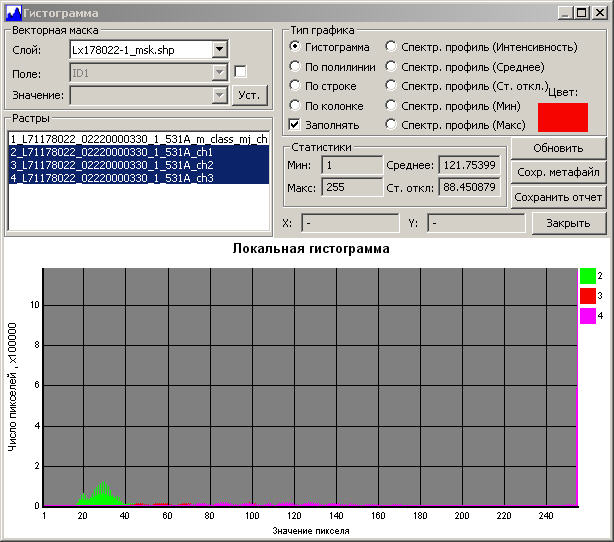Click the Макс field showing 255
This screenshot has height=542, width=614.
coord(352,187)
